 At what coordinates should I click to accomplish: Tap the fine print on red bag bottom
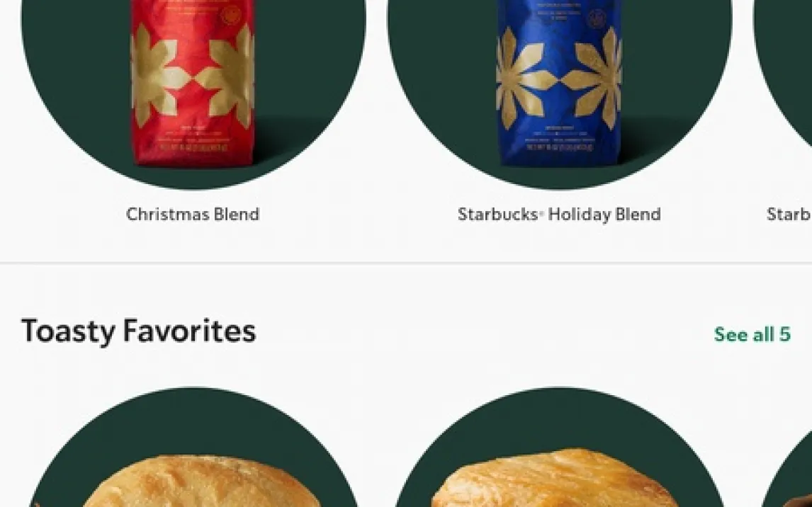tap(193, 139)
